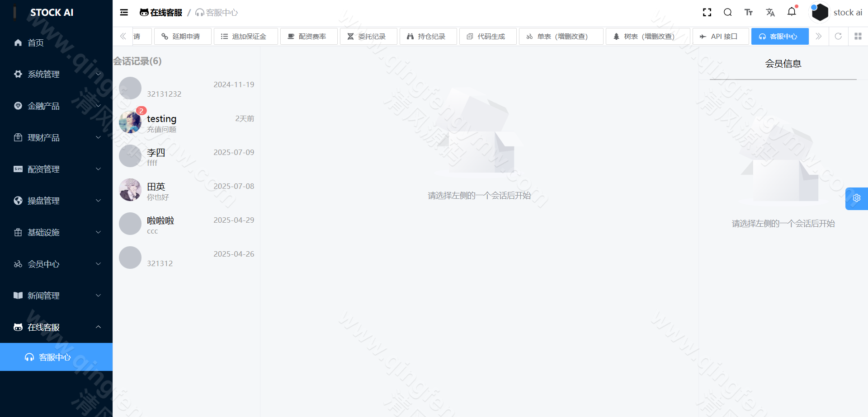Click the search magnifier icon in header
Screen dimensions: 868x417
coord(728,12)
